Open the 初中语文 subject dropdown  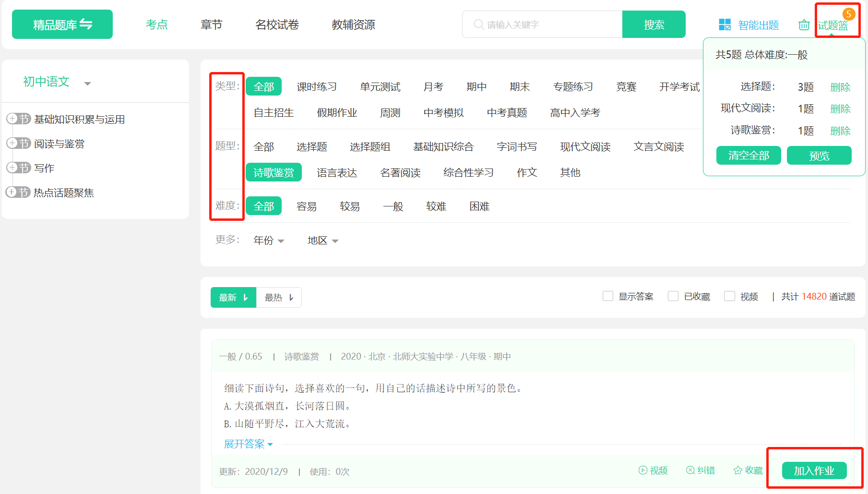[x=57, y=82]
